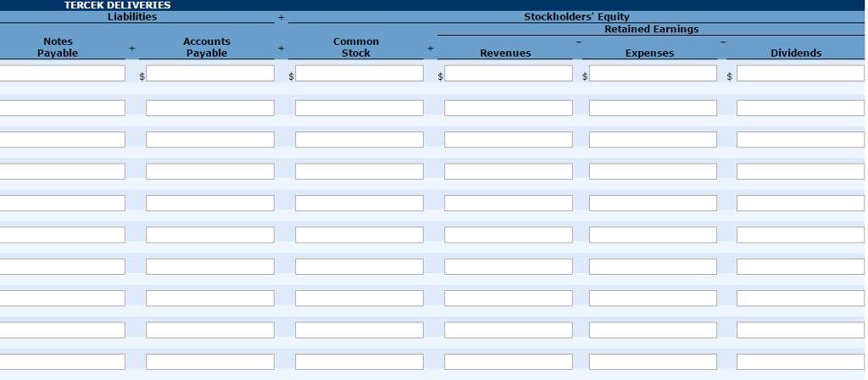Focus the seventh-row Notes Payable input

point(63,266)
